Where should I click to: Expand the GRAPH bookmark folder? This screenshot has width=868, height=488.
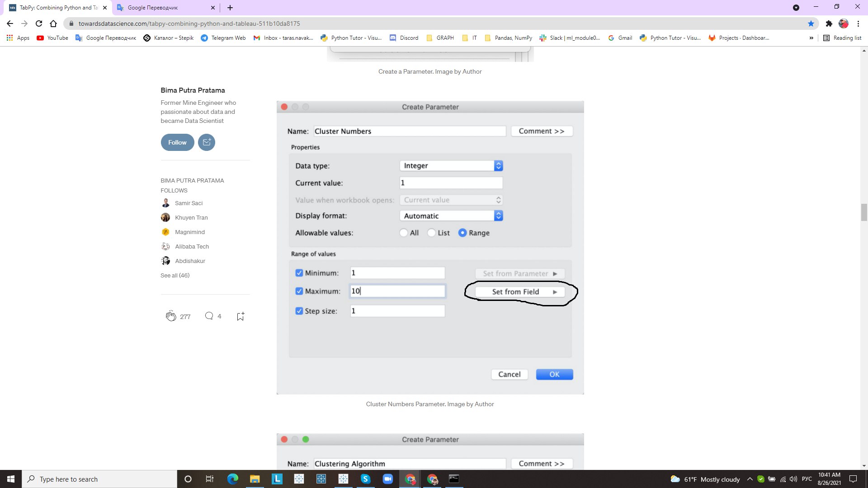[440, 38]
